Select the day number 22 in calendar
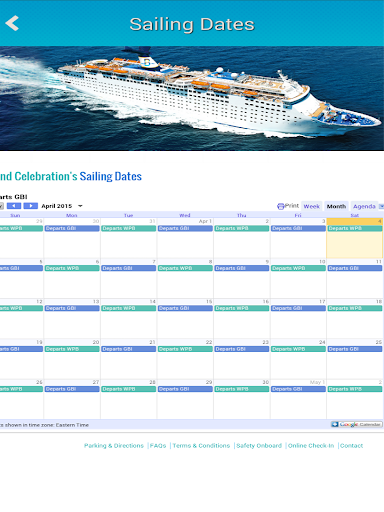The image size is (384, 512). pos(209,342)
